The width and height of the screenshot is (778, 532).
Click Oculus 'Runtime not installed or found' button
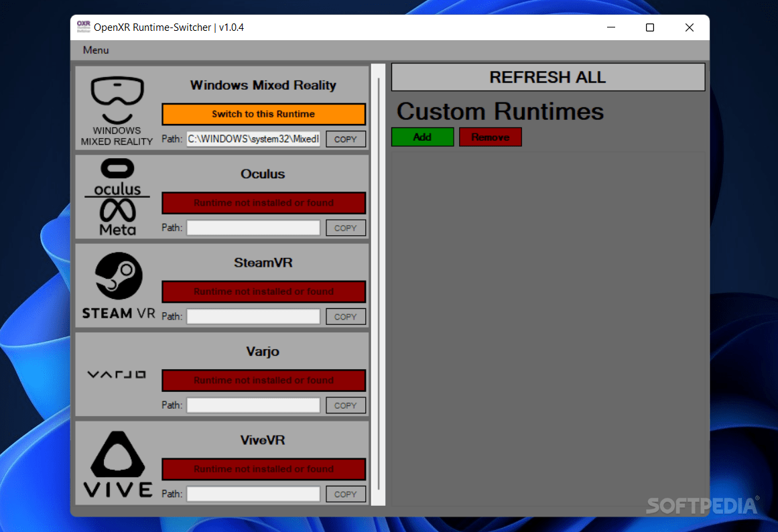click(x=263, y=203)
